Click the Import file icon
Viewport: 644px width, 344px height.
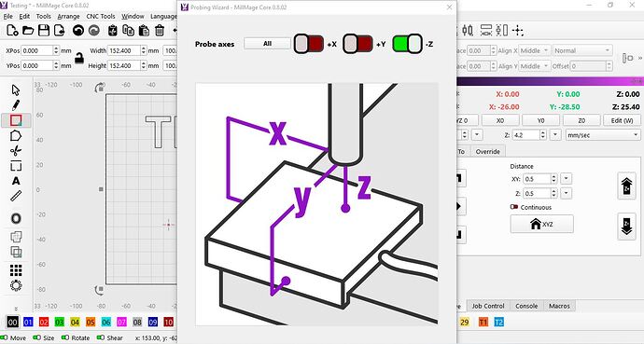pyautogui.click(x=60, y=31)
